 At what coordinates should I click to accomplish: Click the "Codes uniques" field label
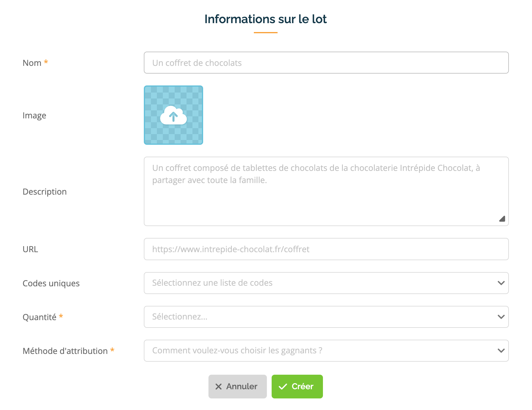click(51, 284)
